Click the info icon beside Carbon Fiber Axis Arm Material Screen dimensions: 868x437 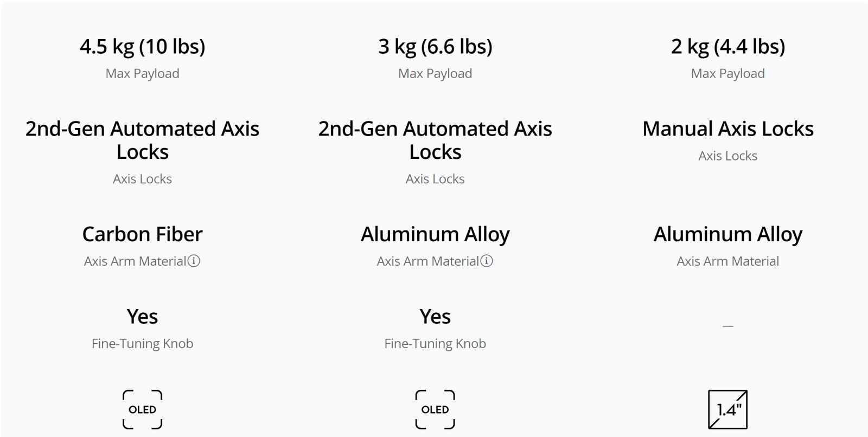194,261
